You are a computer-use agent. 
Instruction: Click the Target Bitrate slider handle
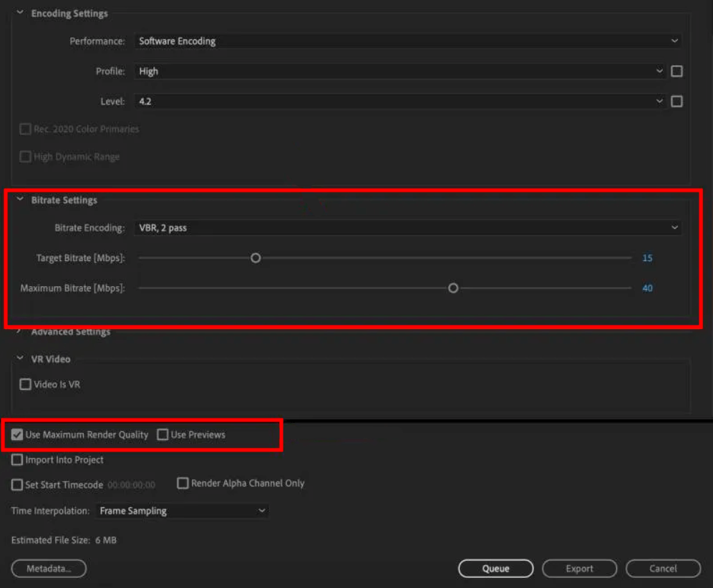click(x=256, y=258)
